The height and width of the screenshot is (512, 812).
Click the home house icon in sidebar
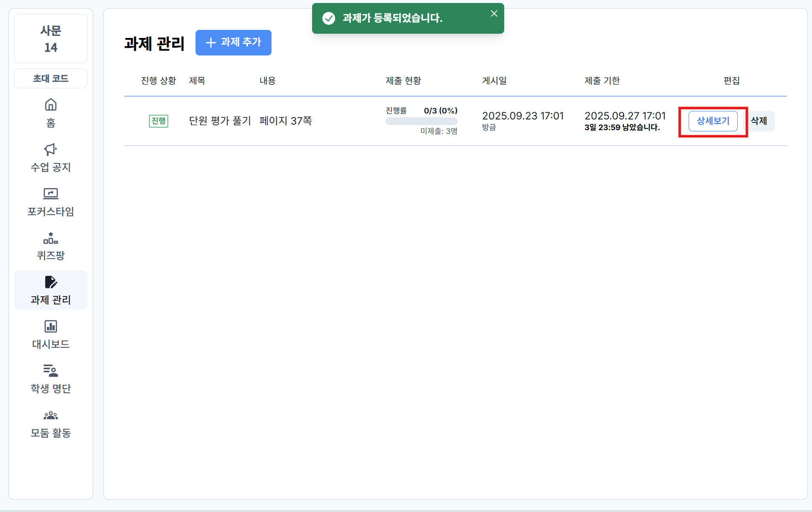click(51, 105)
